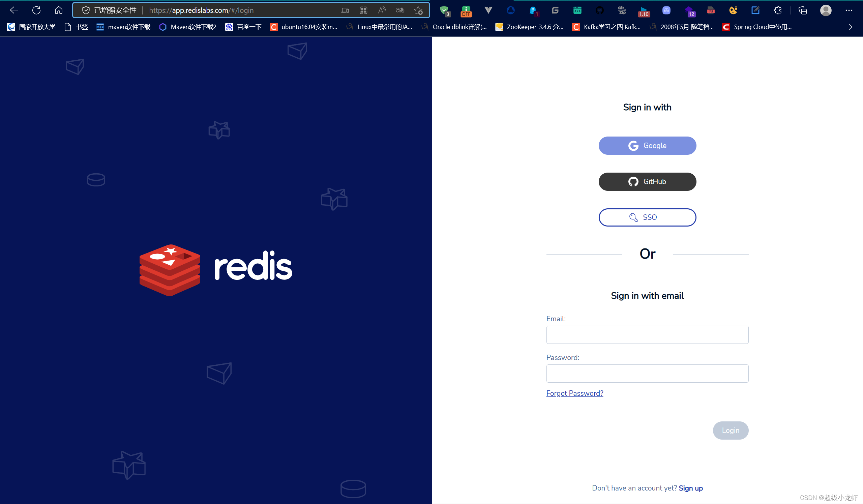Click the Forgot Password link
863x504 pixels.
click(x=575, y=393)
